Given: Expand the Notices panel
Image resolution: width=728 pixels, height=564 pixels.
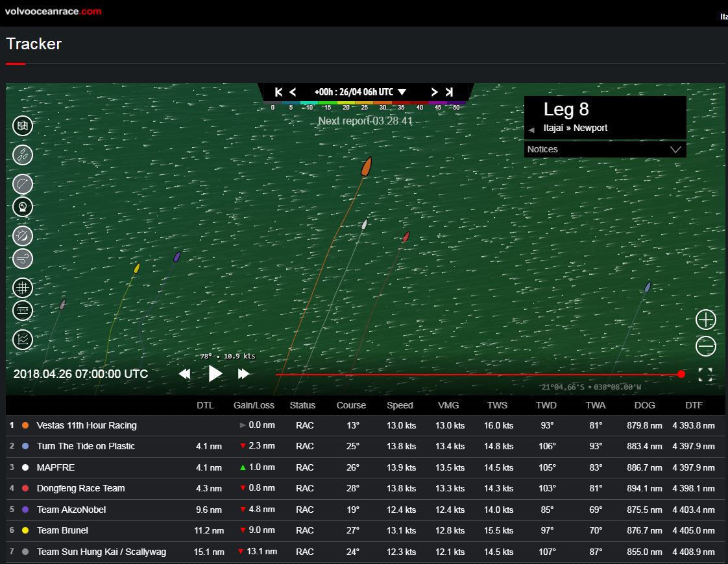Looking at the screenshot, I should tap(605, 149).
